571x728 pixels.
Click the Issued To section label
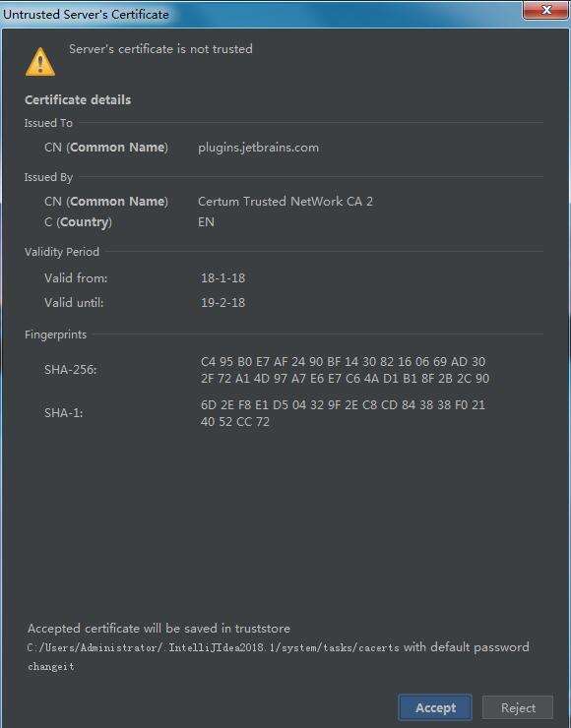click(48, 123)
